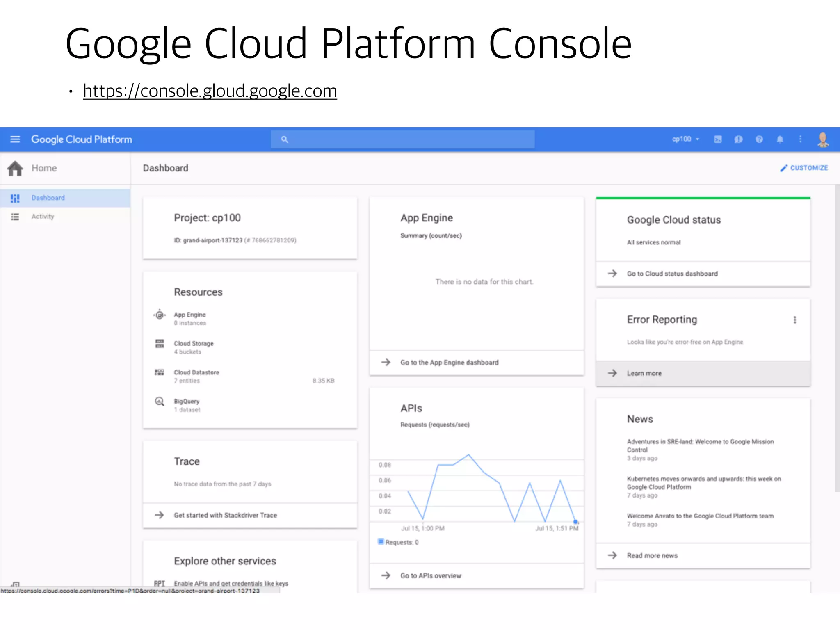The image size is (840, 630).
Task: Click the arrow beside Read more news
Action: coord(612,555)
